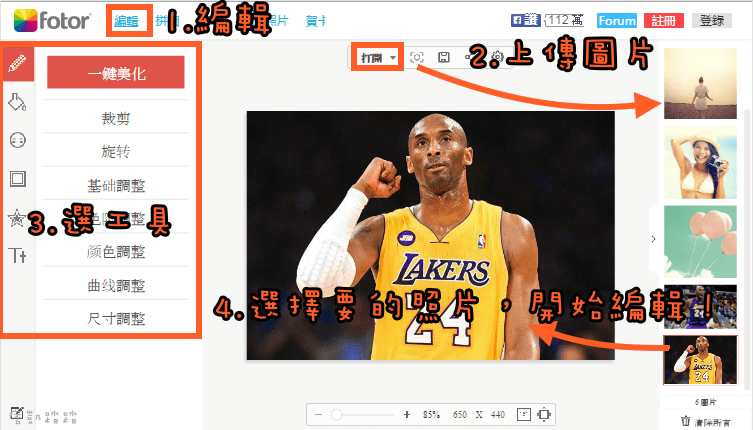Select the woman in field thumbnail
Image resolution: width=753 pixels, height=430 pixels.
[700, 83]
